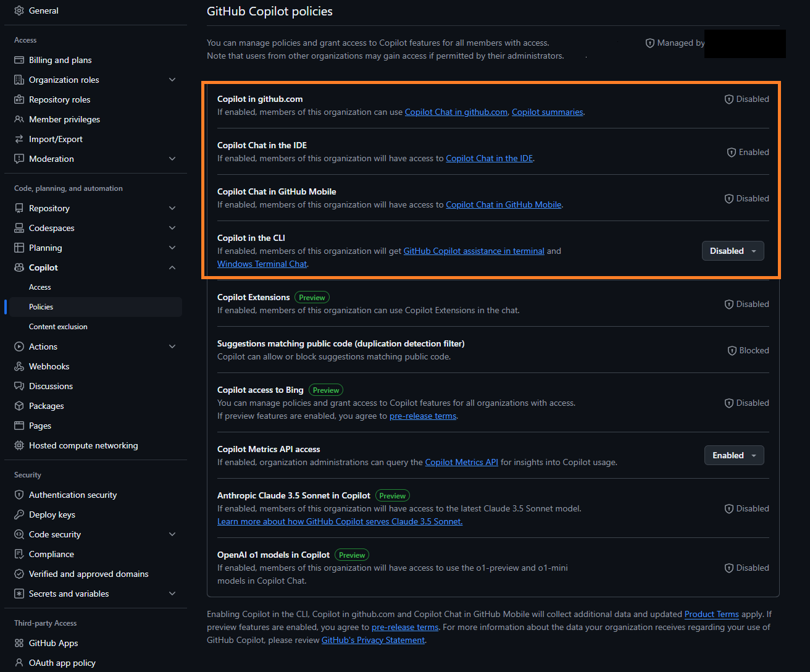Click the OAuth app policy person icon
810x672 pixels.
click(x=19, y=663)
